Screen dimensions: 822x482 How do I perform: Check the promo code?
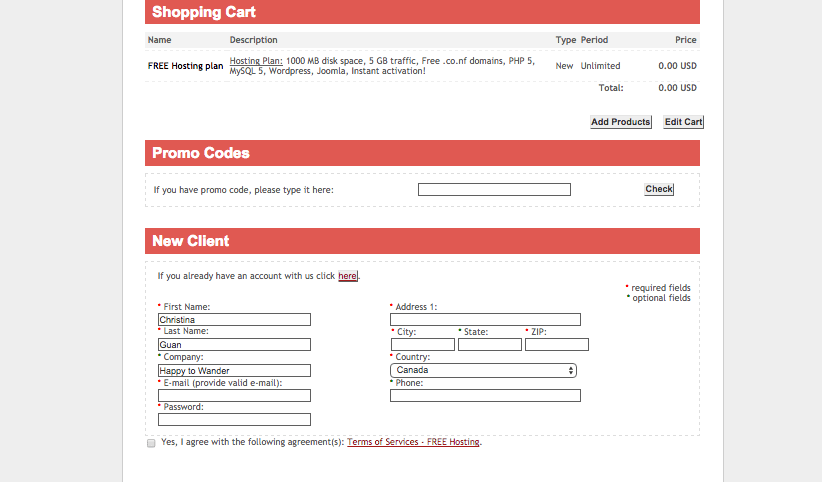659,189
